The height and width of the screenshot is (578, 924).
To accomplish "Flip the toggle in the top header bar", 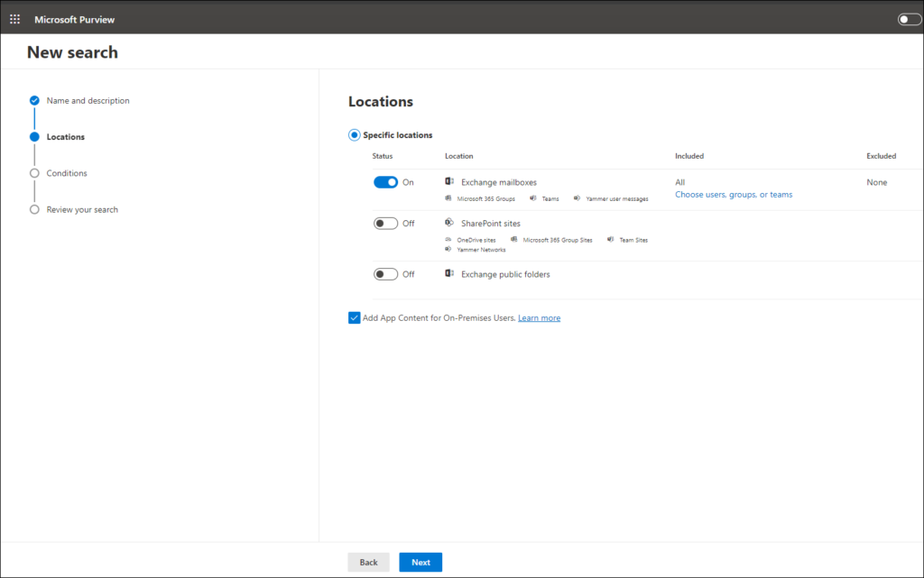I will 909,20.
